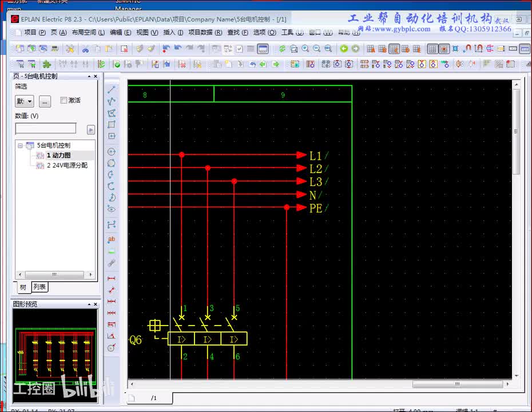Select the Rectangle drawing tool
The height and width of the screenshot is (412, 532).
pos(112,124)
